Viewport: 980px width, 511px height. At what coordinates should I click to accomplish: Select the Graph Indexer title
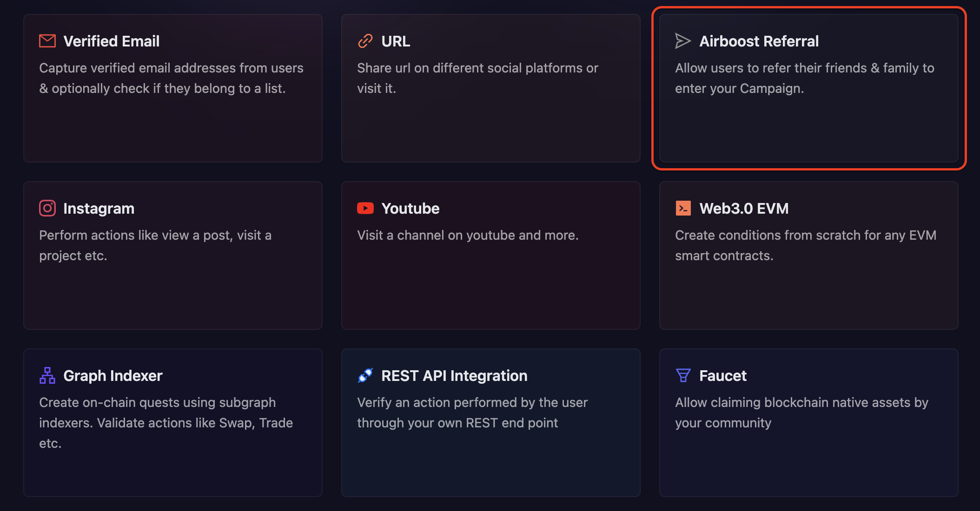point(113,376)
